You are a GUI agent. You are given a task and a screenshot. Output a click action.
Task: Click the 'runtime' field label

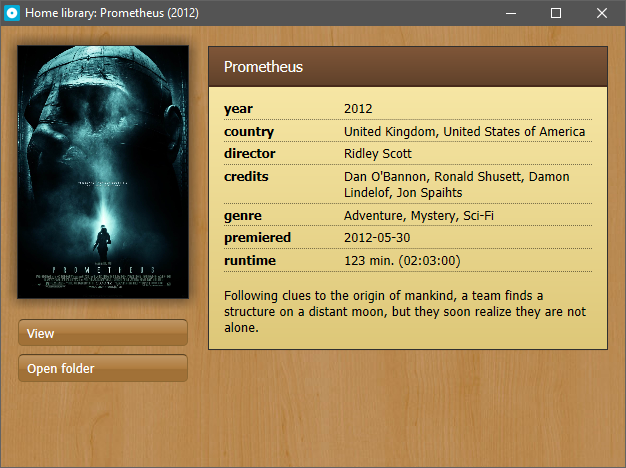click(250, 261)
